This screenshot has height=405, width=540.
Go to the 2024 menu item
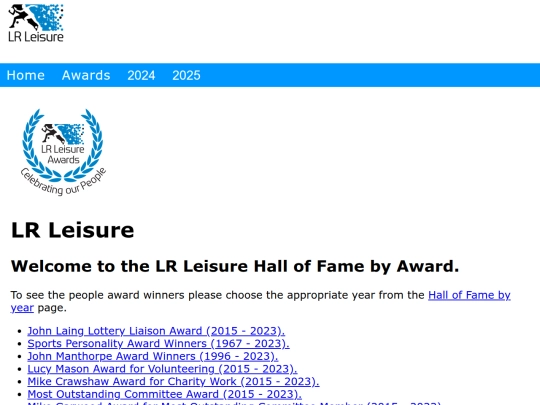click(x=141, y=75)
